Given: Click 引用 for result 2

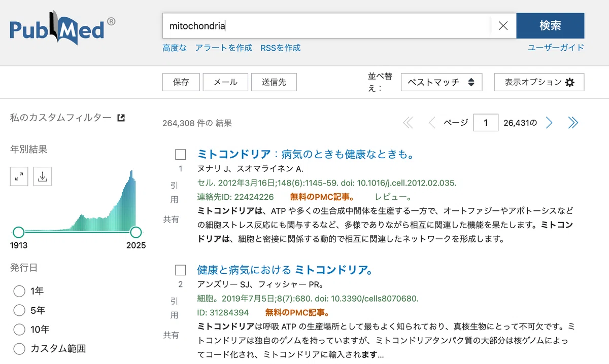Looking at the screenshot, I should coord(174,308).
